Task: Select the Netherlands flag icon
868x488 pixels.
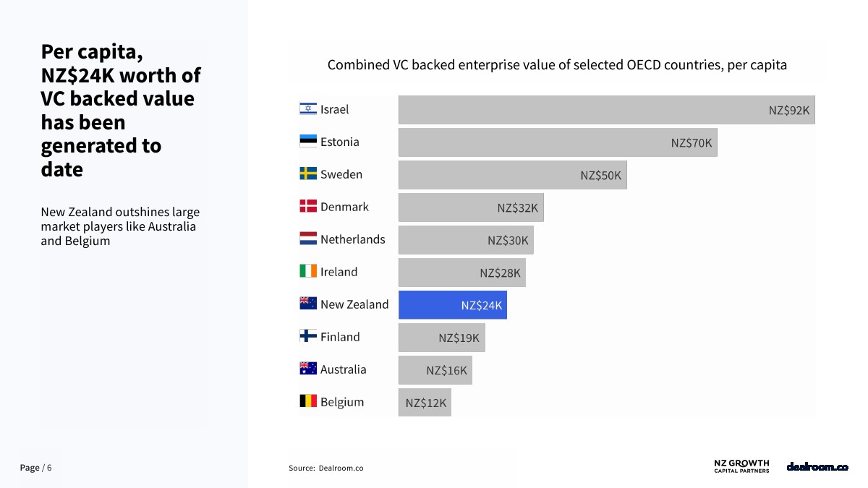Action: (x=308, y=239)
